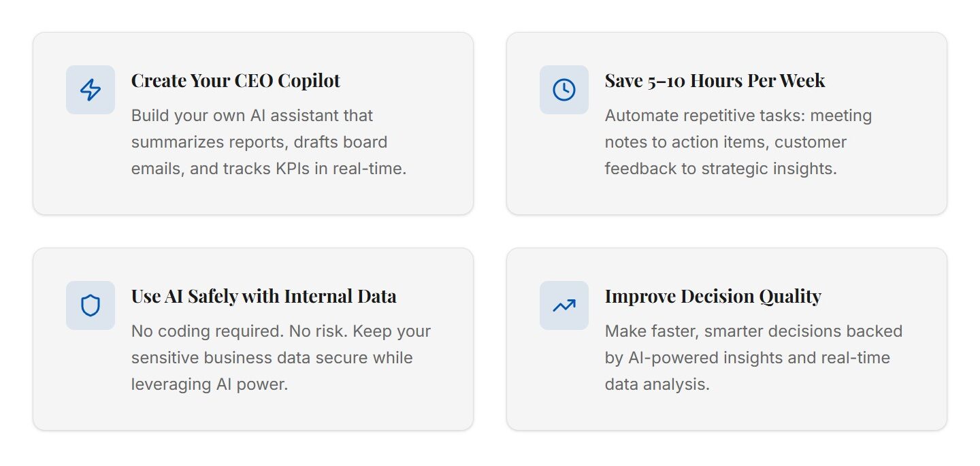The image size is (980, 466).
Task: Click the description about automating repetitive tasks
Action: [738, 142]
